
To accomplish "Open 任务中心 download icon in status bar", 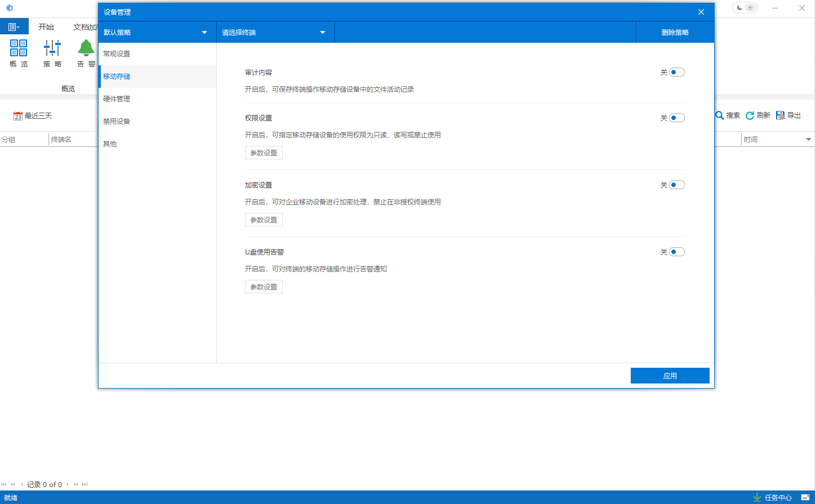I will pyautogui.click(x=757, y=498).
